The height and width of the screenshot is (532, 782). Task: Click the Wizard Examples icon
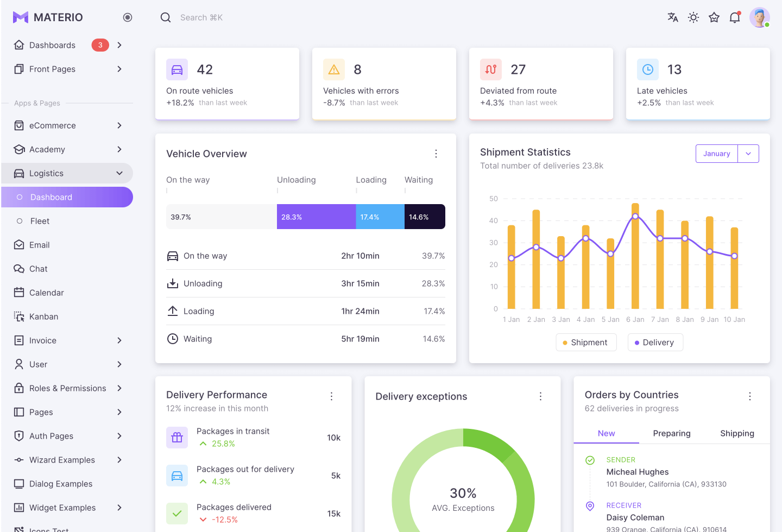(x=19, y=460)
